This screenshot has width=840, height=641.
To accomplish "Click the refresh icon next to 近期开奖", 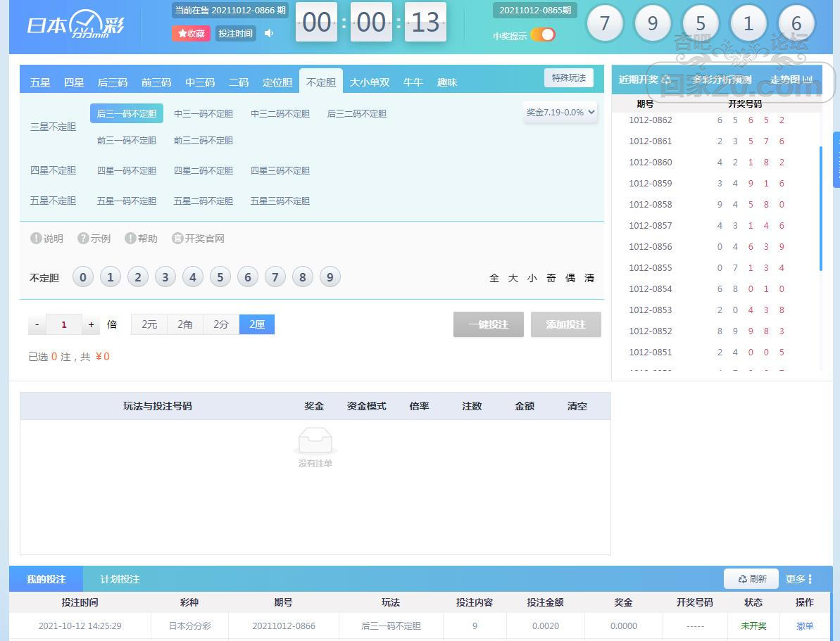I will pos(666,80).
